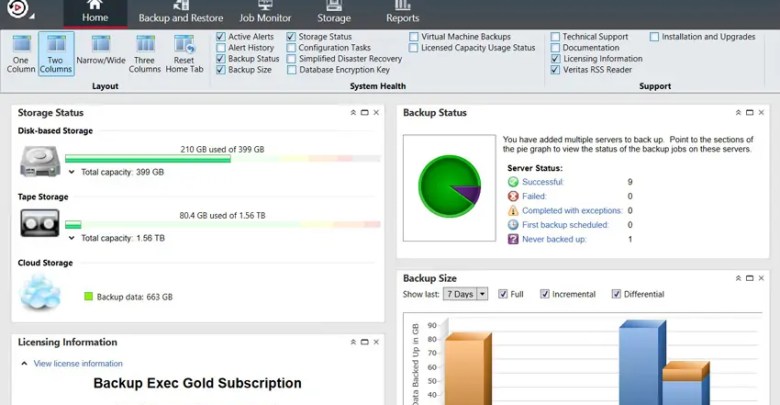Collapse the Licensing Information panel
The width and height of the screenshot is (780, 405).
(x=353, y=342)
